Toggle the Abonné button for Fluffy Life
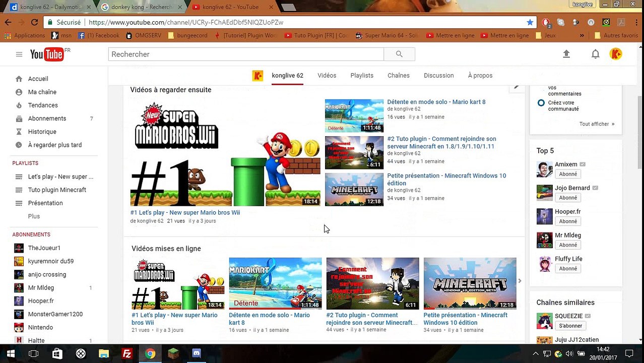 [568, 269]
